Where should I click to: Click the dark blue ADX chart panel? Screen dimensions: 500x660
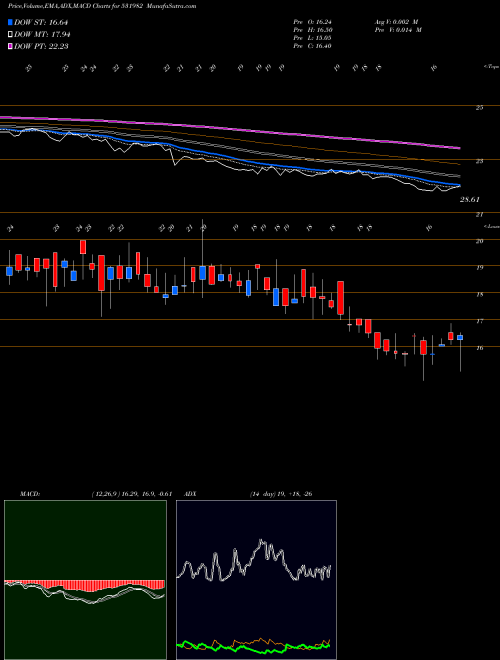click(256, 580)
